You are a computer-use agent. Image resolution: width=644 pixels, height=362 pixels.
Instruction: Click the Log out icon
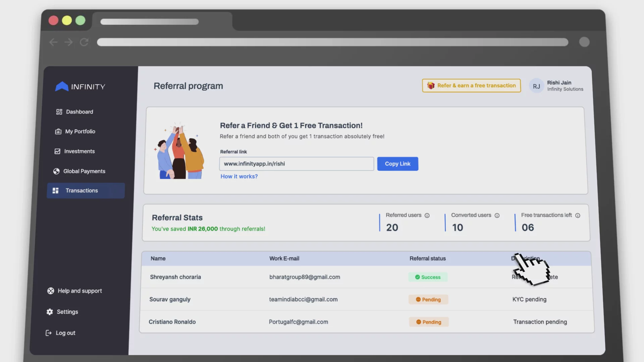point(49,333)
